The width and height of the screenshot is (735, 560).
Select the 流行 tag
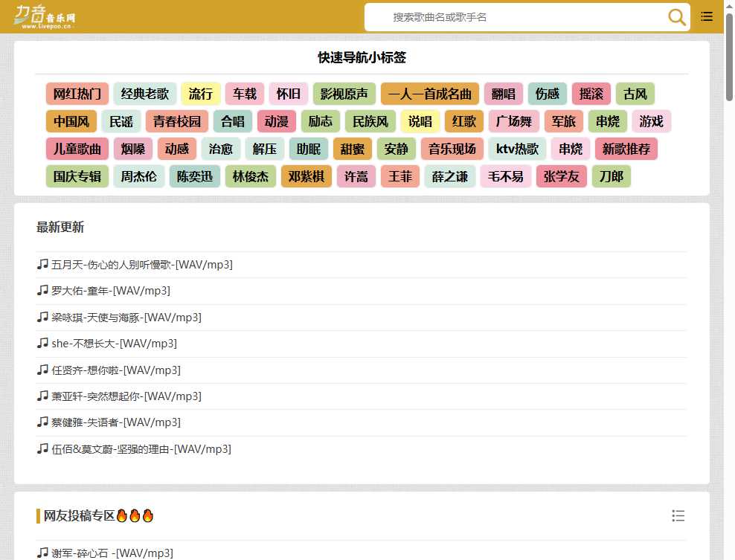coord(201,94)
